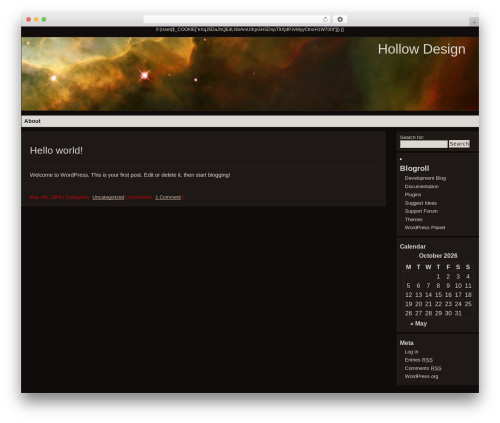Click the browser reload icon
500x423 pixels.
[x=325, y=19]
